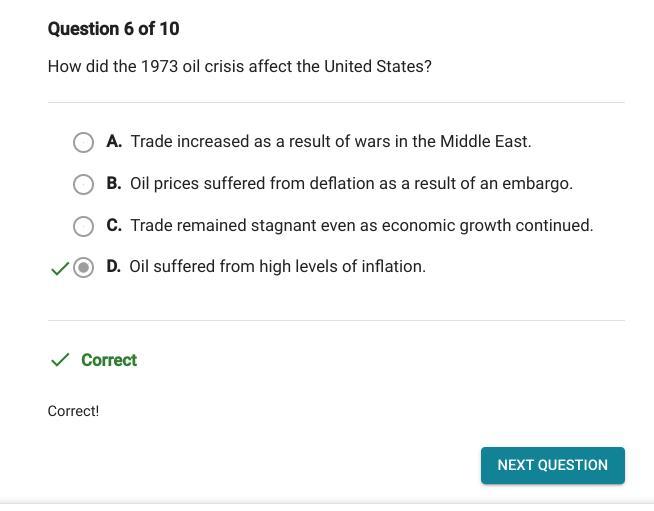
Task: Click the green checkmark beside option D
Action: pos(59,268)
